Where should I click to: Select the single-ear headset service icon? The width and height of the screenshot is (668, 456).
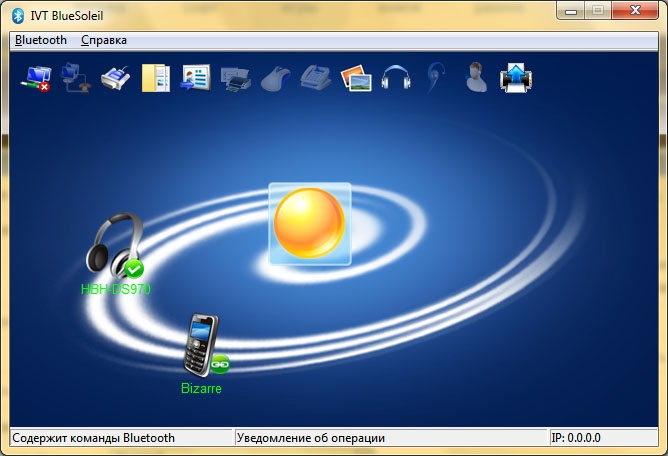point(436,77)
